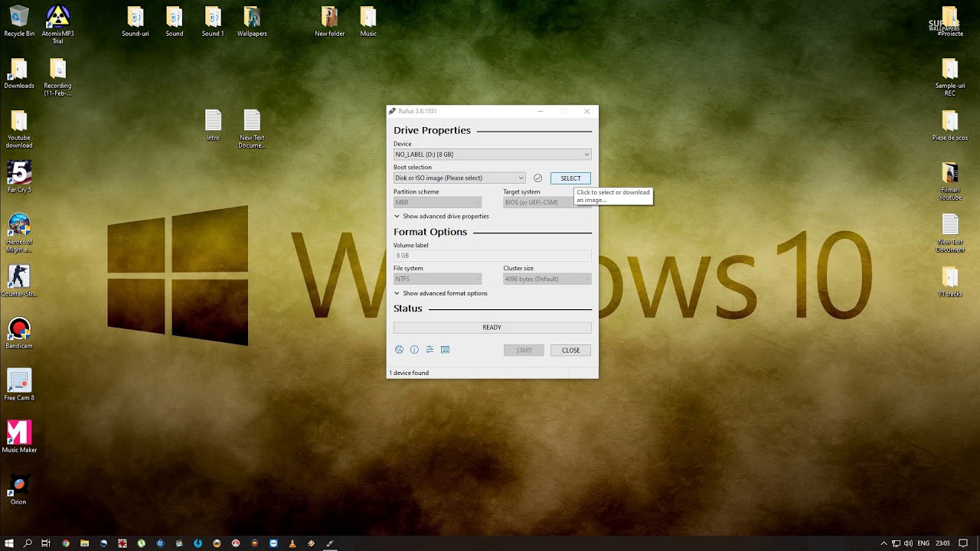
Task: Select the New Text Document file icon
Action: tap(950, 233)
